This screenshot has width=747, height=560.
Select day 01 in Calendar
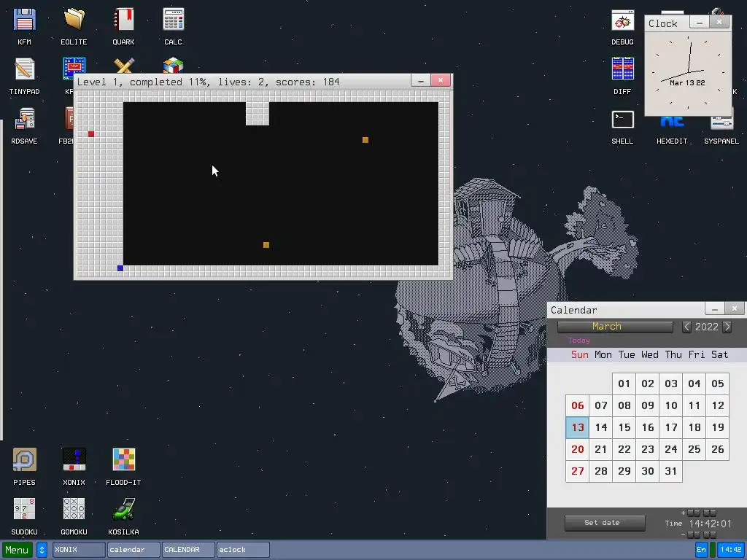click(x=624, y=384)
